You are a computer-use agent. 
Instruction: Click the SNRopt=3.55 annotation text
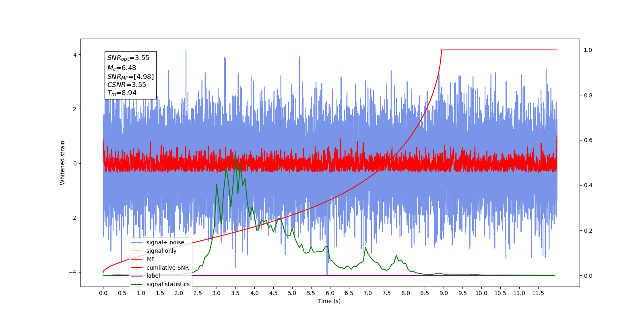128,58
